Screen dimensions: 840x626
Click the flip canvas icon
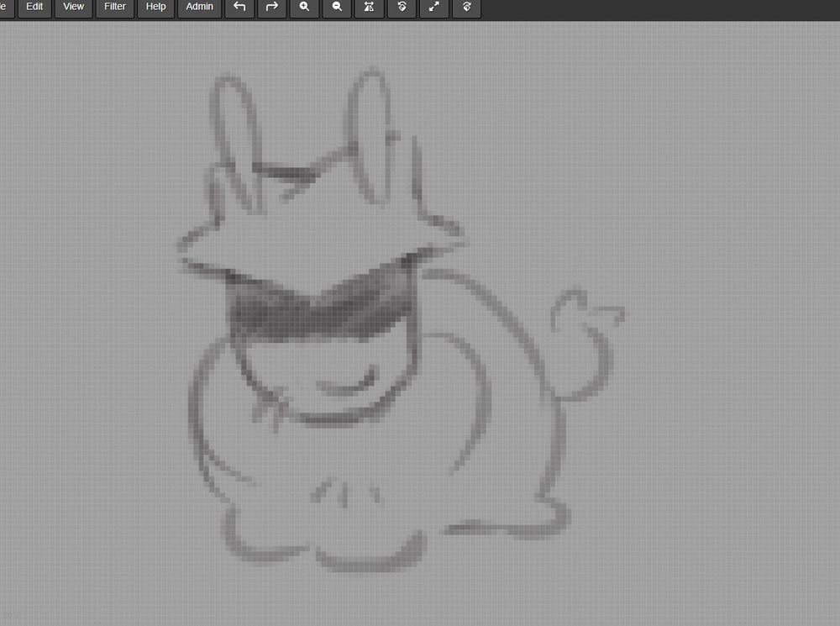[x=369, y=7]
